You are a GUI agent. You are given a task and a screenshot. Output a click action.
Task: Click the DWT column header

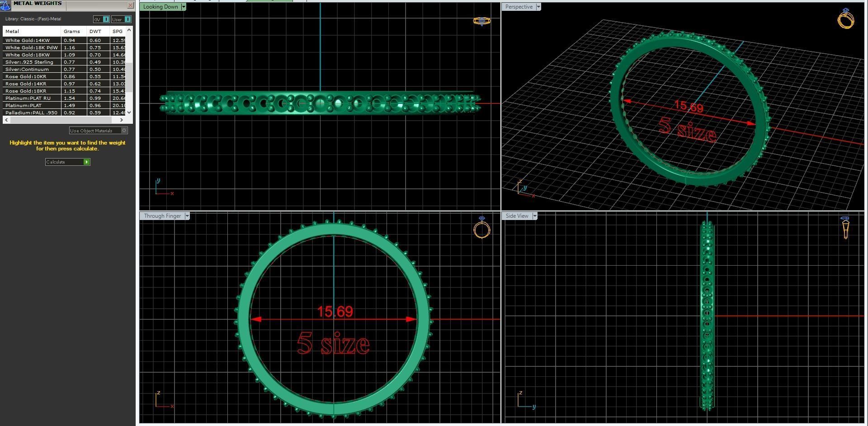point(98,31)
